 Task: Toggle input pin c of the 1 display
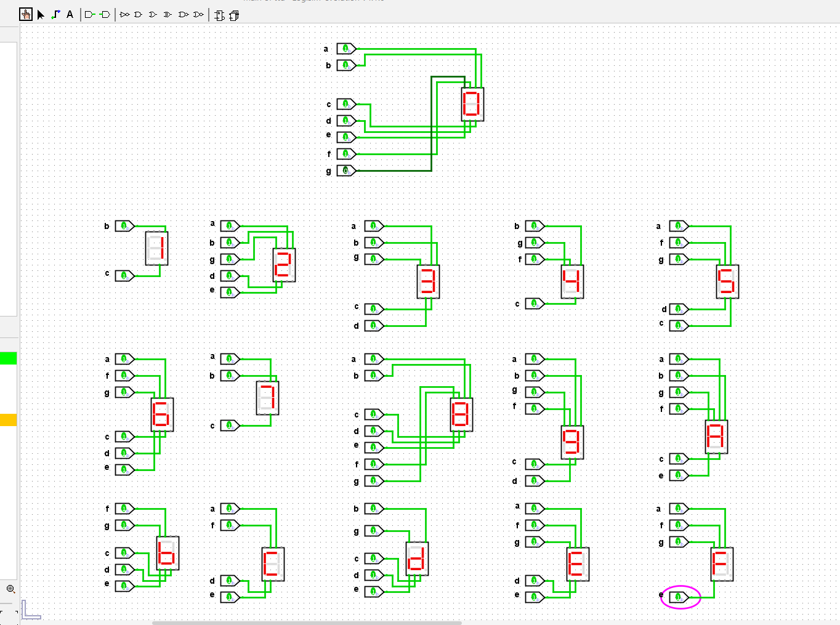[x=124, y=276]
